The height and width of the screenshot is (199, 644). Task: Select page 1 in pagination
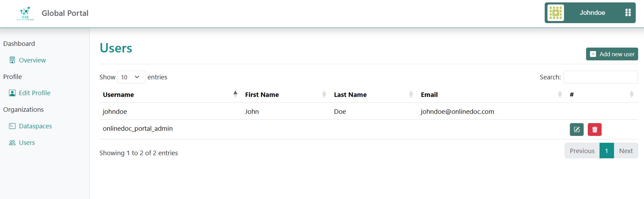(x=606, y=151)
